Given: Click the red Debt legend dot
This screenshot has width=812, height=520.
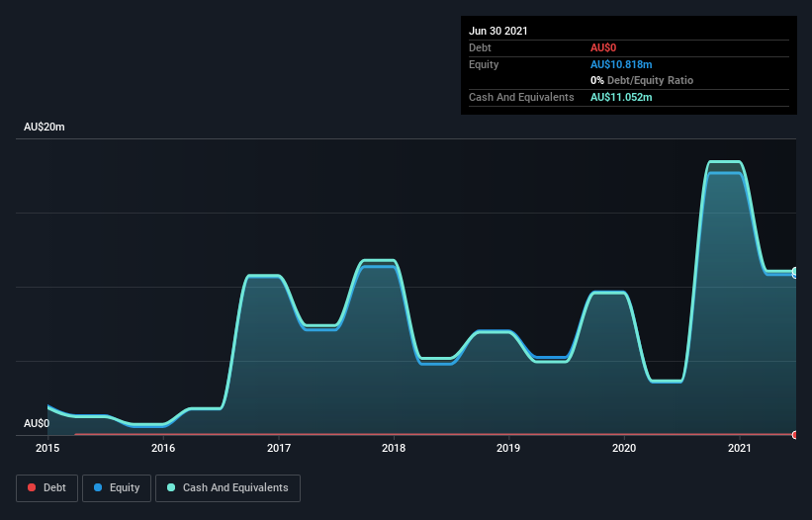Looking at the screenshot, I should [x=32, y=487].
